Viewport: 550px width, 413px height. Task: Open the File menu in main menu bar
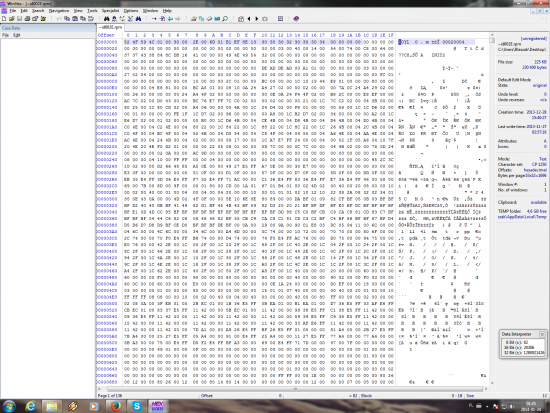[x=13, y=11]
